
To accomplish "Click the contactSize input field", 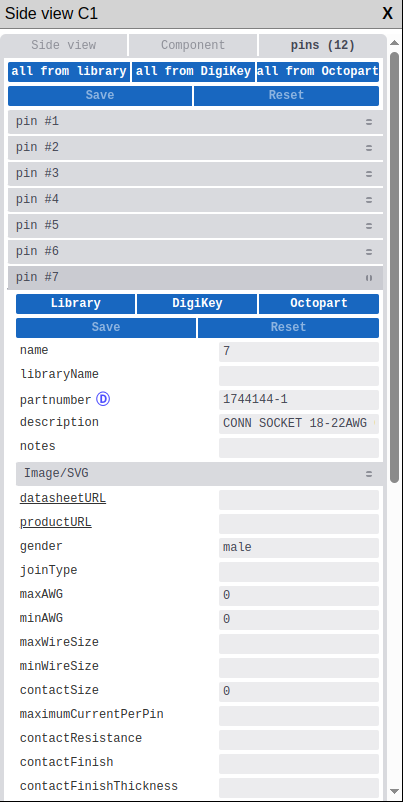I will [x=299, y=692].
